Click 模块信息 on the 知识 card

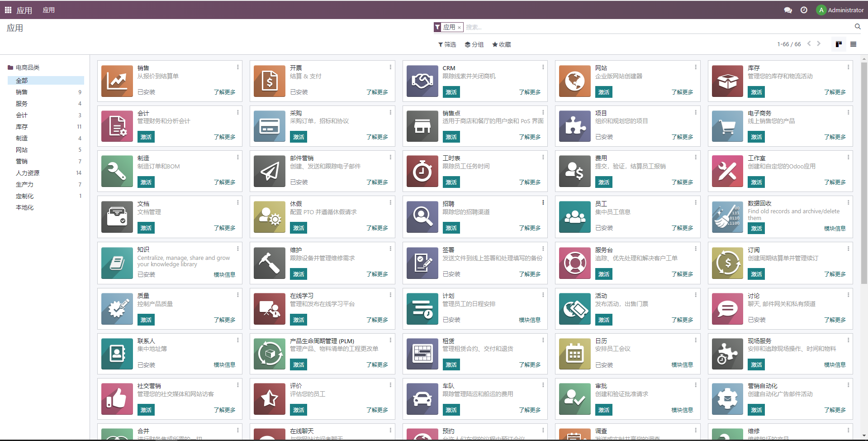pyautogui.click(x=224, y=274)
